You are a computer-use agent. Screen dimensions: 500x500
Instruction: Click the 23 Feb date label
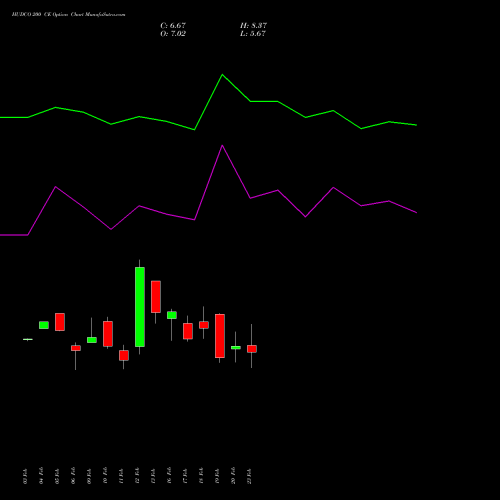click(x=249, y=476)
